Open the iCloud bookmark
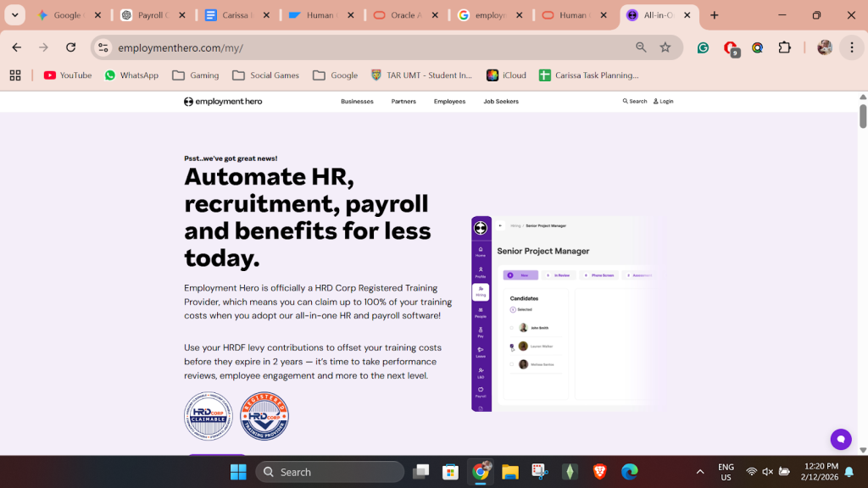This screenshot has height=488, width=868. pos(507,75)
